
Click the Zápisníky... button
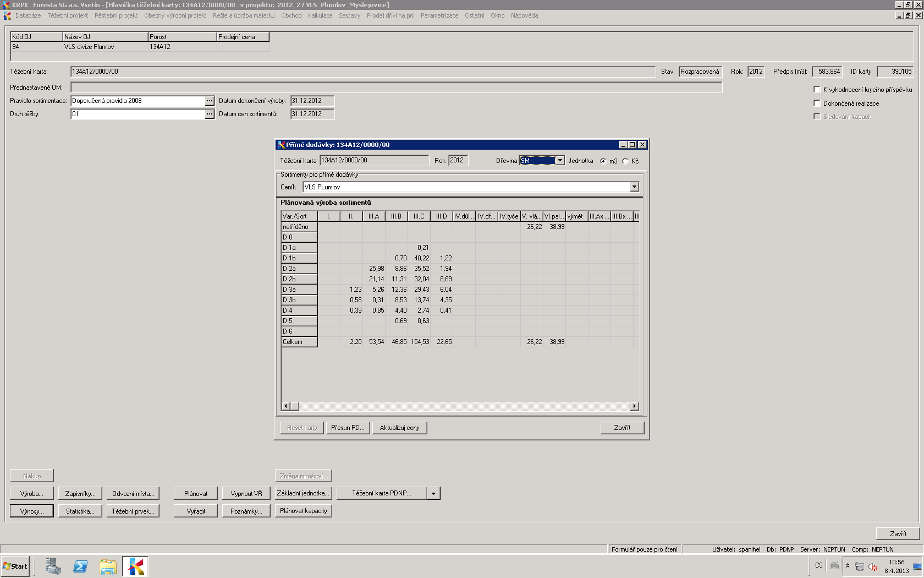80,494
